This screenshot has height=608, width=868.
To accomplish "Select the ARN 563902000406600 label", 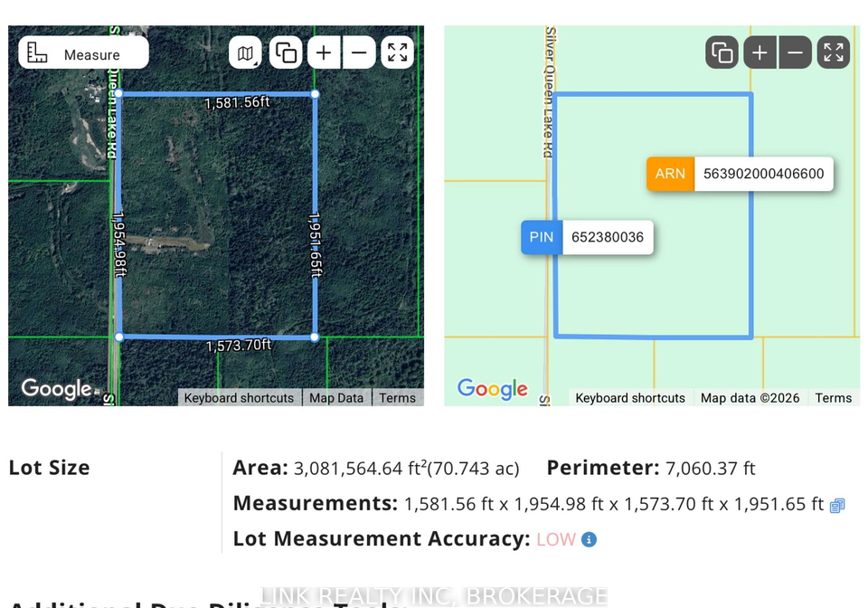I will (741, 174).
